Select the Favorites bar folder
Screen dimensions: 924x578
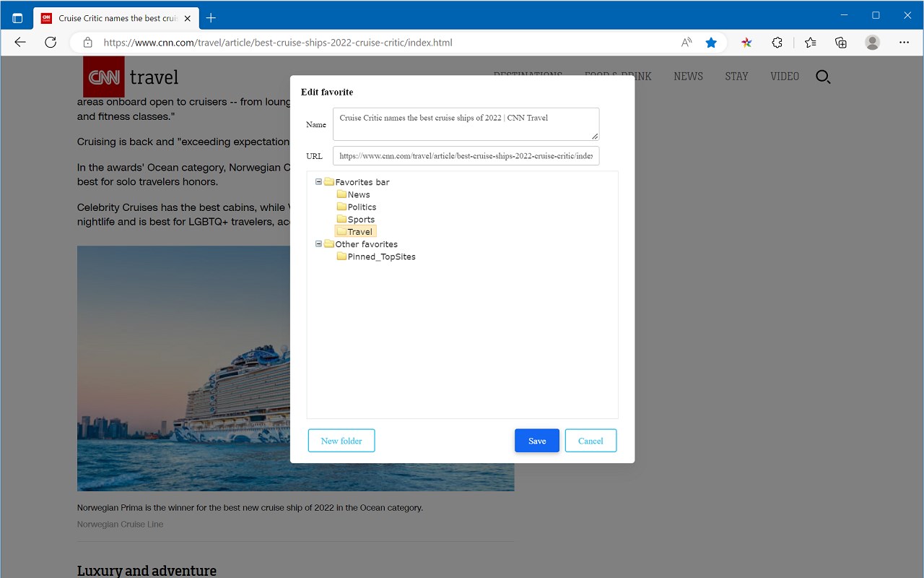[x=357, y=182]
